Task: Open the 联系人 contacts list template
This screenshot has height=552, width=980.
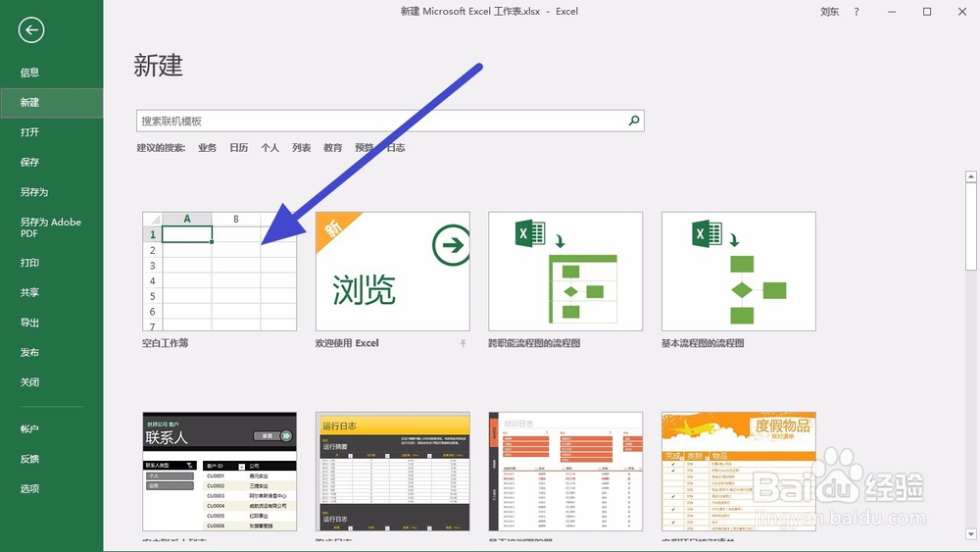Action: point(220,472)
